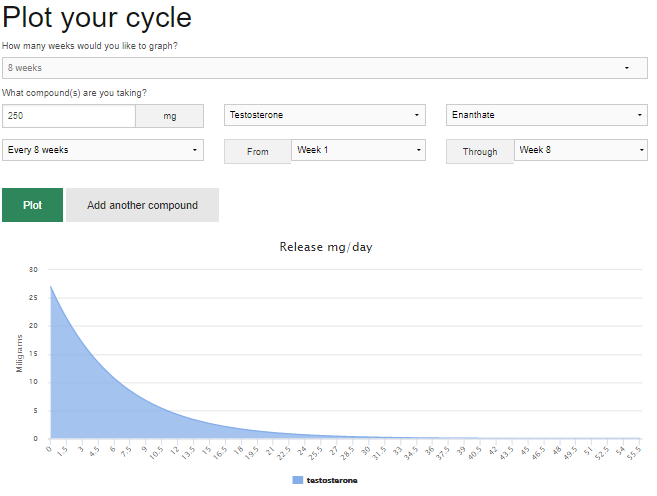
Task: Click Add another compound button
Action: (142, 205)
